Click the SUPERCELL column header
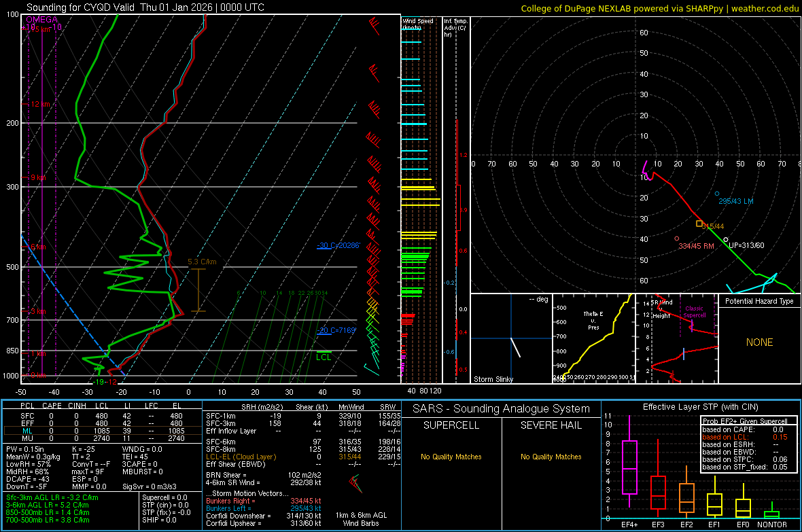This screenshot has height=532, width=802. click(x=451, y=425)
